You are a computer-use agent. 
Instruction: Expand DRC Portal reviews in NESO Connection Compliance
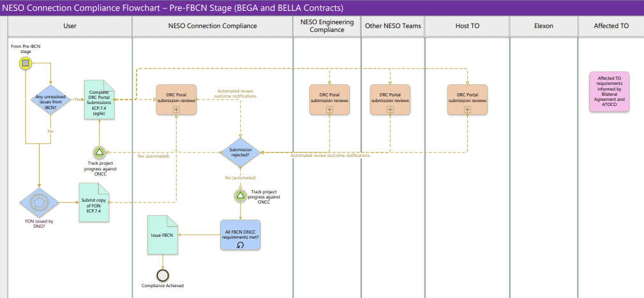[x=176, y=109]
